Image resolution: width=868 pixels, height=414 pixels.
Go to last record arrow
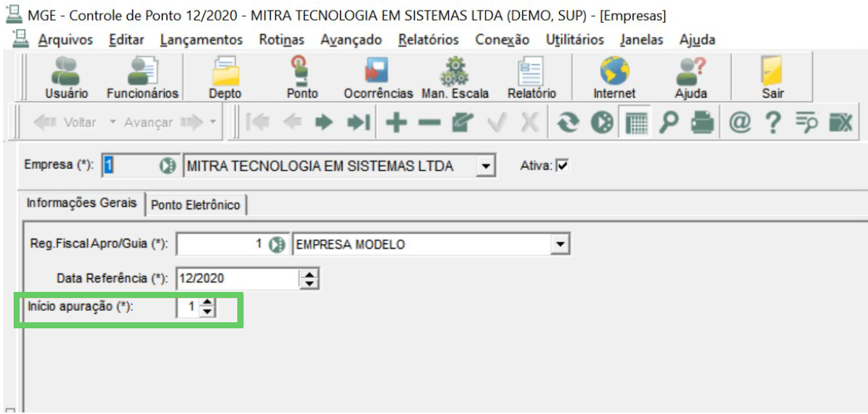coord(358,122)
